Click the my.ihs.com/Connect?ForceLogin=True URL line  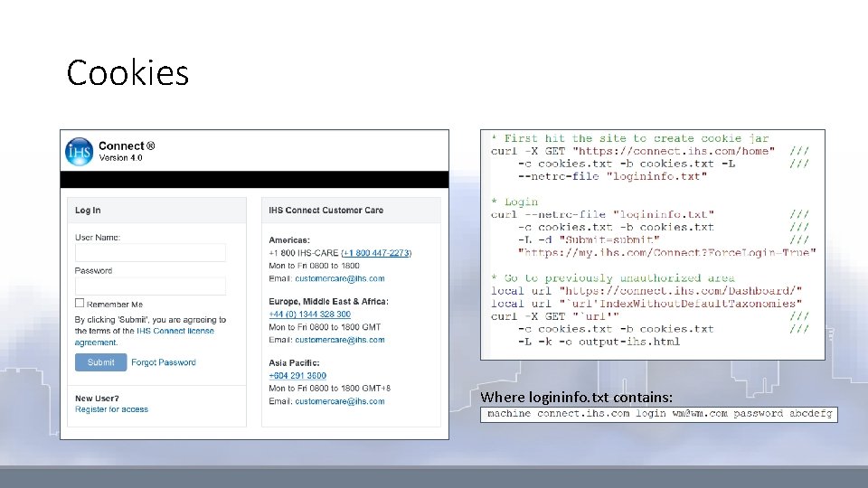click(x=667, y=253)
